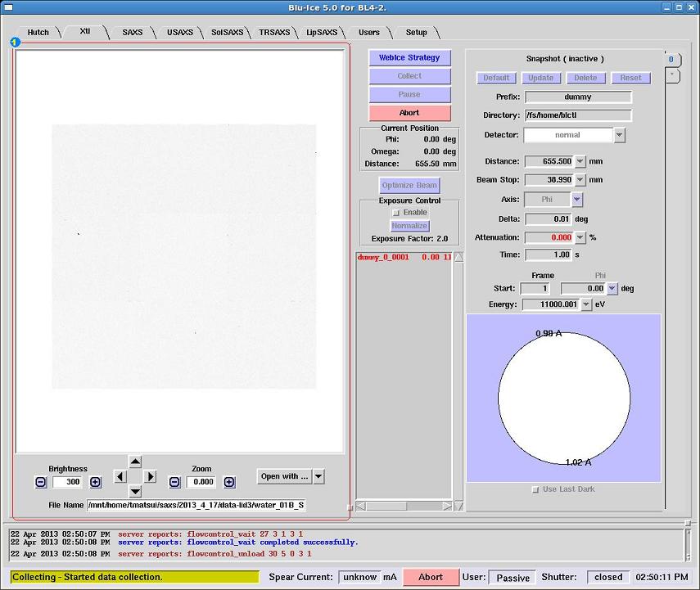Pan image up with the up arrow

(135, 462)
